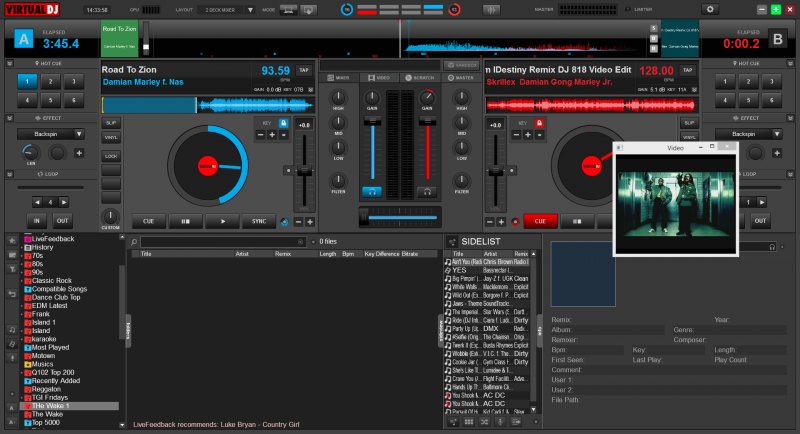
Task: Toggle deck A key lock padlock
Action: click(x=284, y=123)
